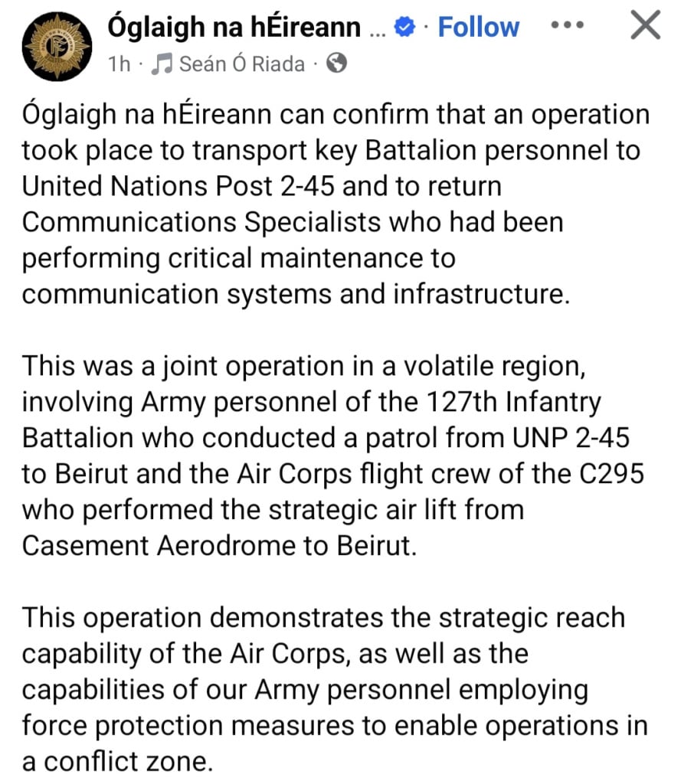Follow the Óglaigh na hÉireann page
This screenshot has height=784, width=681.
[478, 27]
